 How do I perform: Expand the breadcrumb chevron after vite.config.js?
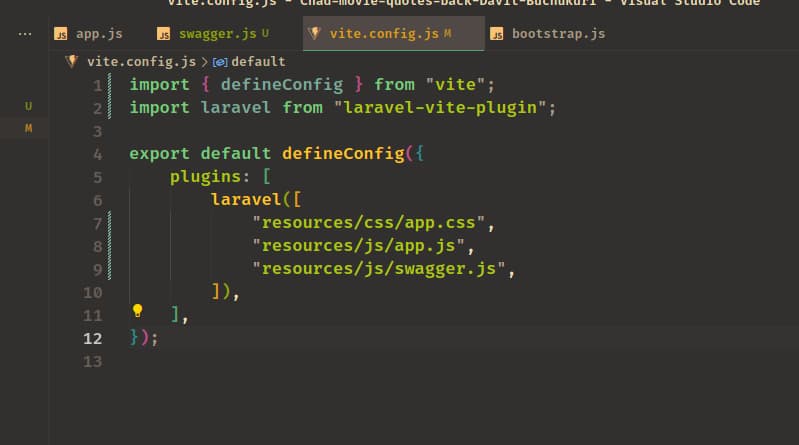[x=204, y=62]
